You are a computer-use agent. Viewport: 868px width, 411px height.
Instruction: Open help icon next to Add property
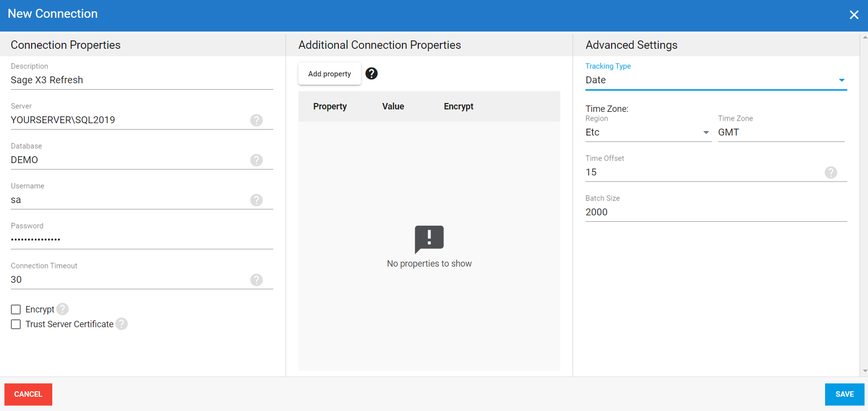pos(371,73)
